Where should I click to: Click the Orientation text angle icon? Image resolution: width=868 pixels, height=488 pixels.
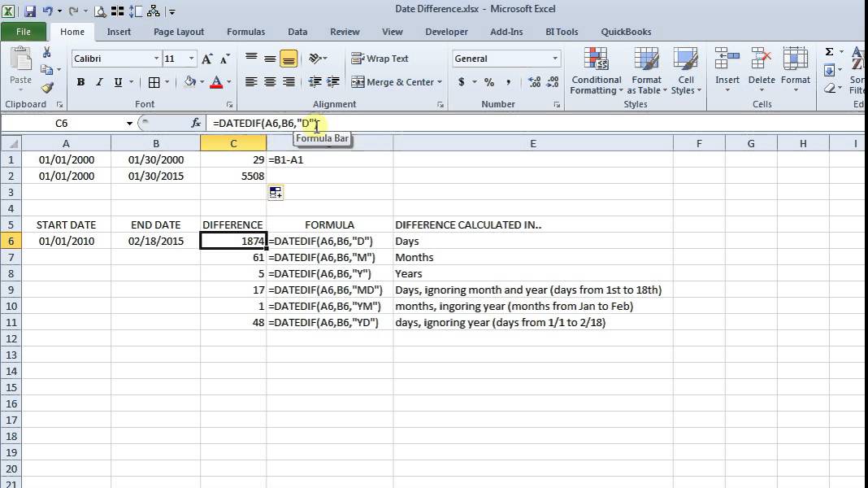pyautogui.click(x=315, y=59)
